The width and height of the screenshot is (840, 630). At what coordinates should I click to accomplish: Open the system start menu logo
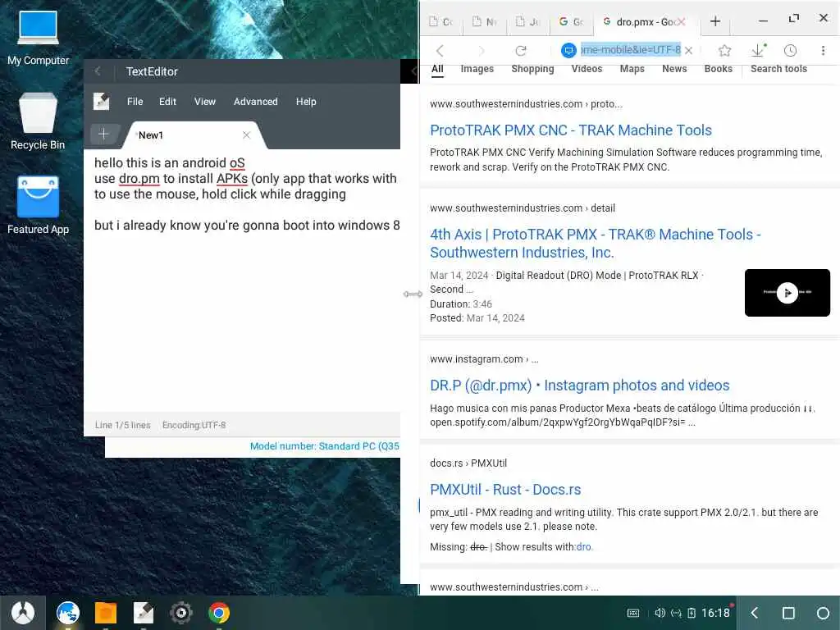point(23,612)
